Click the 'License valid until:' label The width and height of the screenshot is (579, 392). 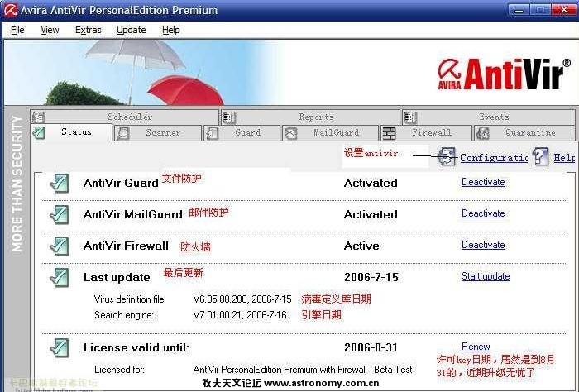[136, 347]
